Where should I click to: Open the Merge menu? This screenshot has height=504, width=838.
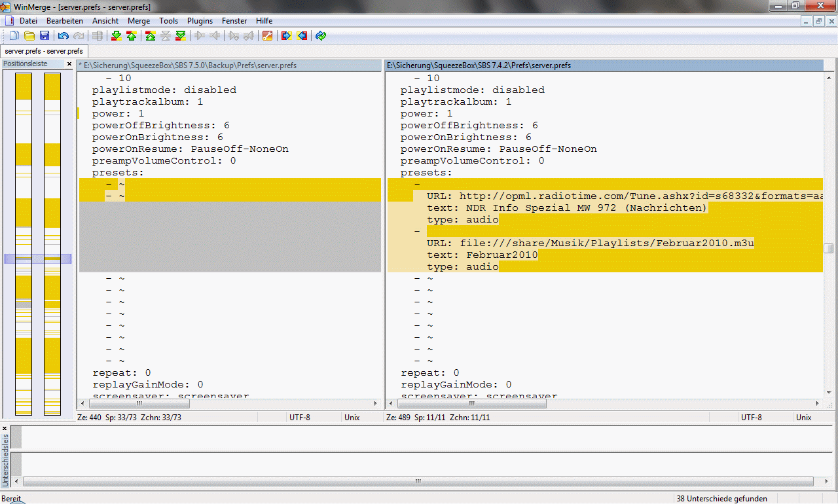point(139,21)
